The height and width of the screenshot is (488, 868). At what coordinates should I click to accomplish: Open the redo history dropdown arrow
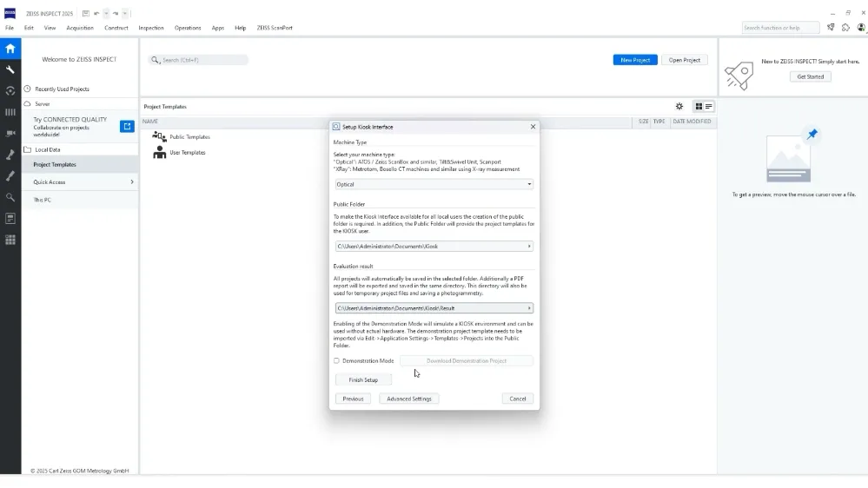point(124,13)
